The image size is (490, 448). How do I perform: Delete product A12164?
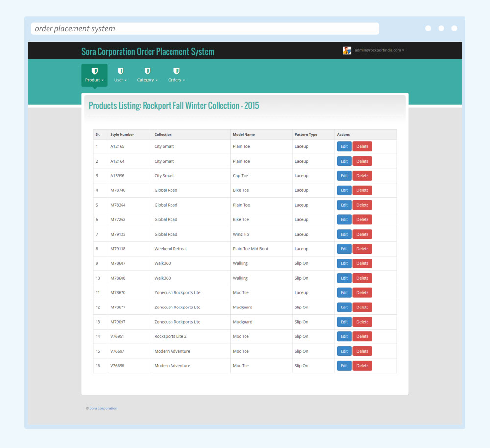coord(362,161)
